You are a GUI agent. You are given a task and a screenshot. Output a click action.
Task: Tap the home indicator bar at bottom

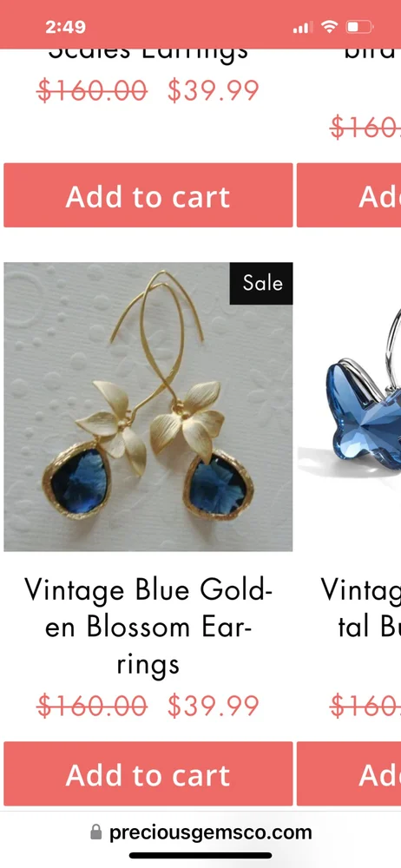pos(200,855)
